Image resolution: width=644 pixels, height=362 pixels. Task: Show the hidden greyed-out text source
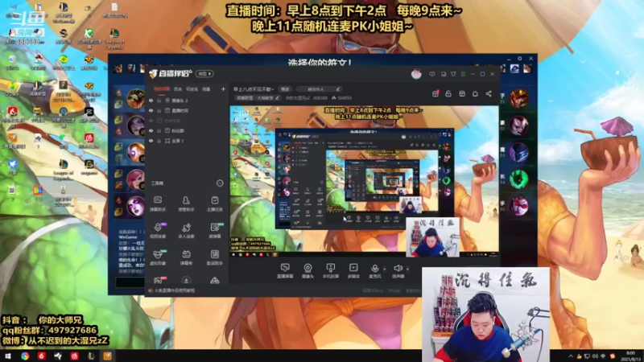tap(151, 121)
